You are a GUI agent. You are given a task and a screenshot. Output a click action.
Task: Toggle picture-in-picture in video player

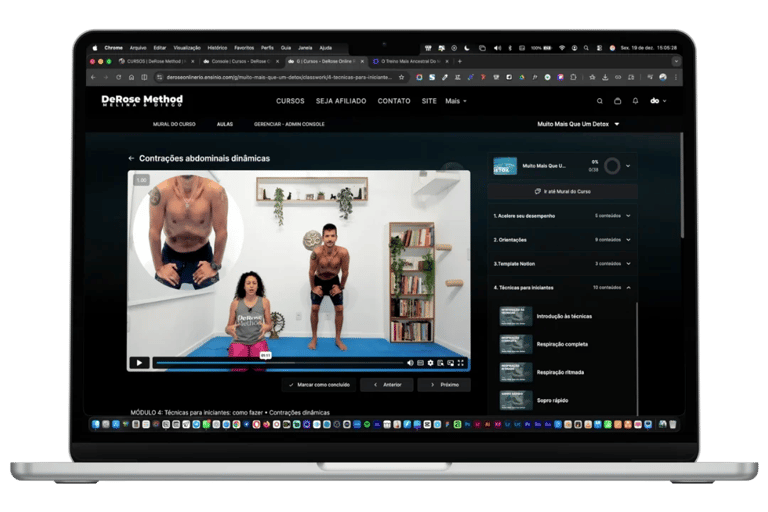(450, 363)
